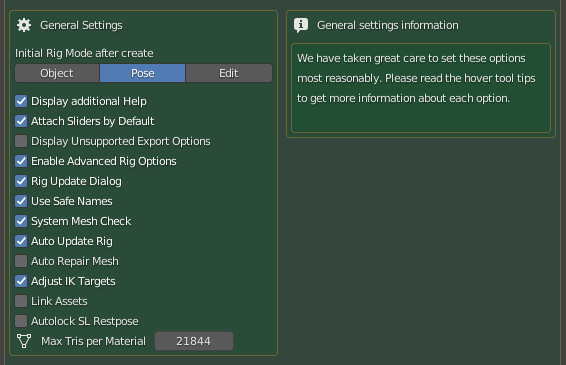Disable Auto Update Rig
The image size is (566, 365).
(21, 241)
